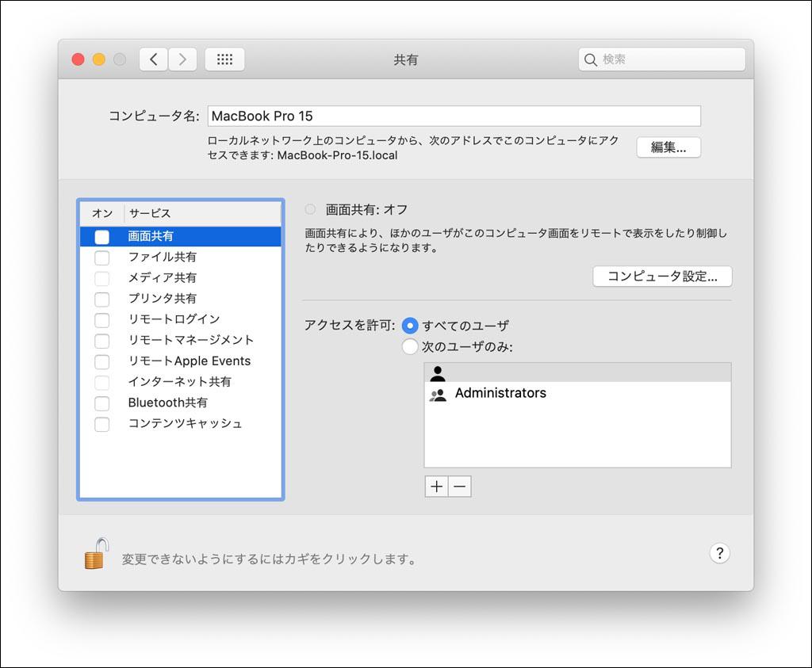
Task: Click the search magnifier icon
Action: click(x=590, y=59)
